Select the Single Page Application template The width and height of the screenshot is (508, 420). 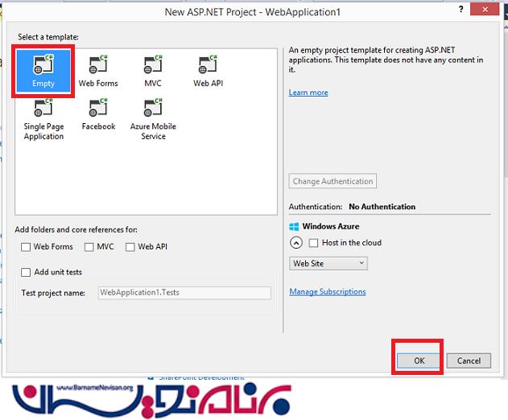[x=43, y=119]
